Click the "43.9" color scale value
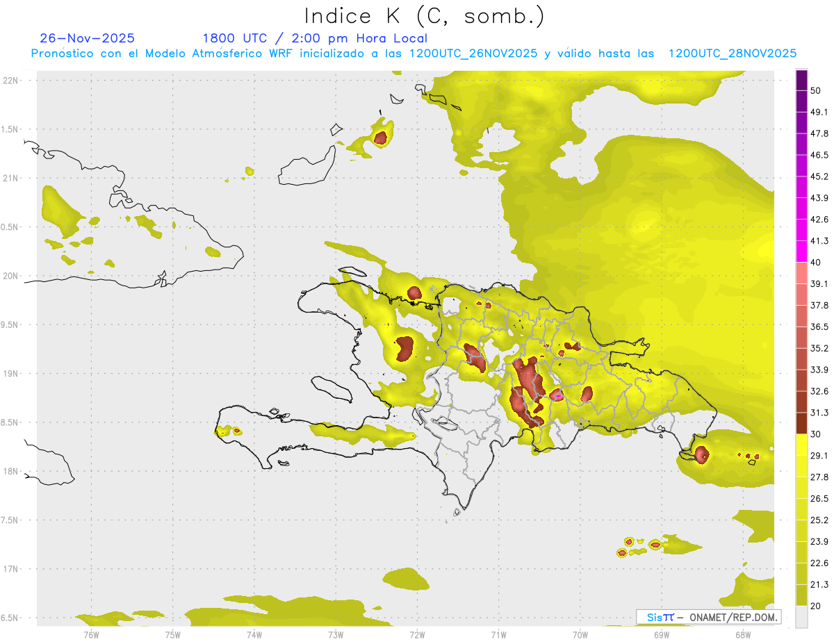 click(x=819, y=198)
